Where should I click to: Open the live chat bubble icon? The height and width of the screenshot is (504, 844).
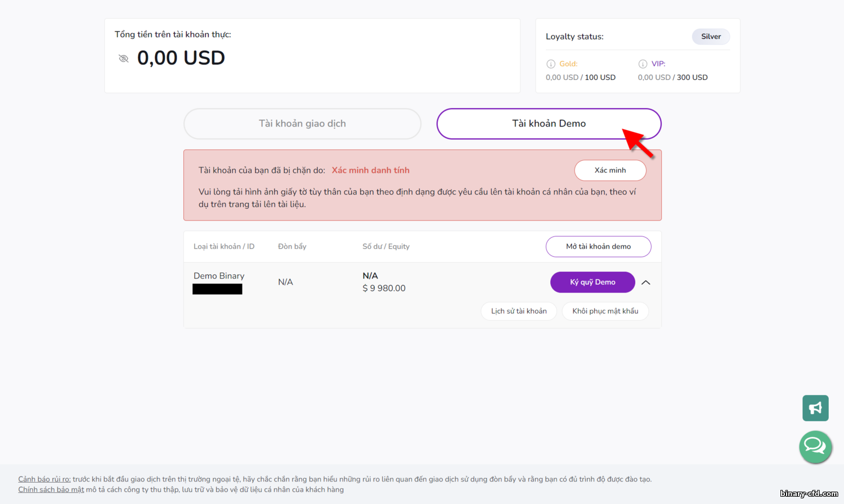click(815, 447)
